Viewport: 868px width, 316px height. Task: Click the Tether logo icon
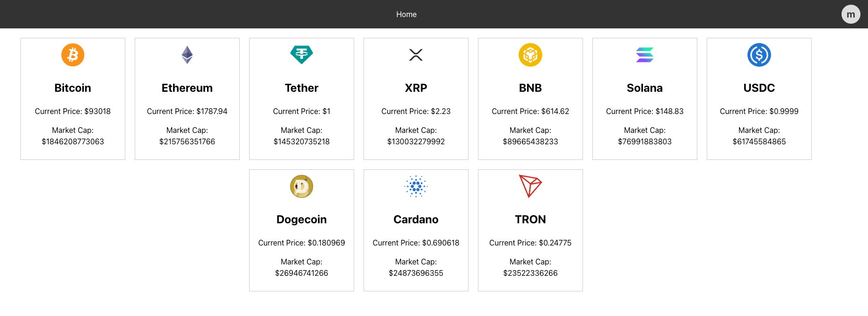coord(302,55)
